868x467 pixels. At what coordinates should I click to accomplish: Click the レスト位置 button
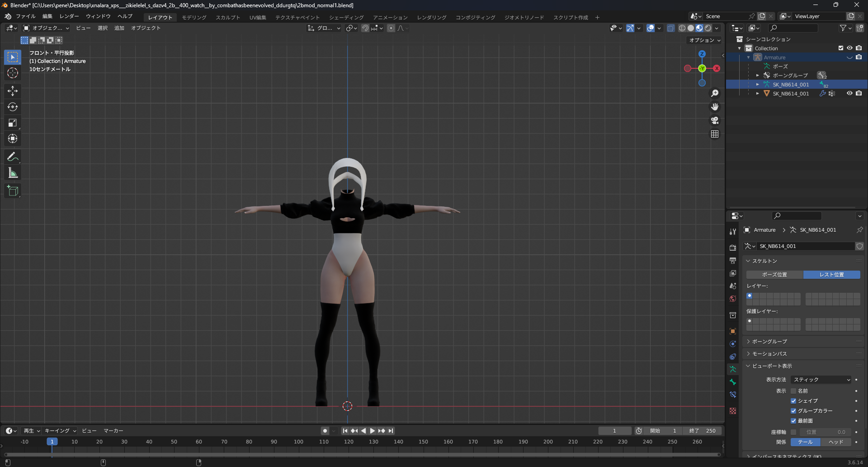pyautogui.click(x=832, y=275)
